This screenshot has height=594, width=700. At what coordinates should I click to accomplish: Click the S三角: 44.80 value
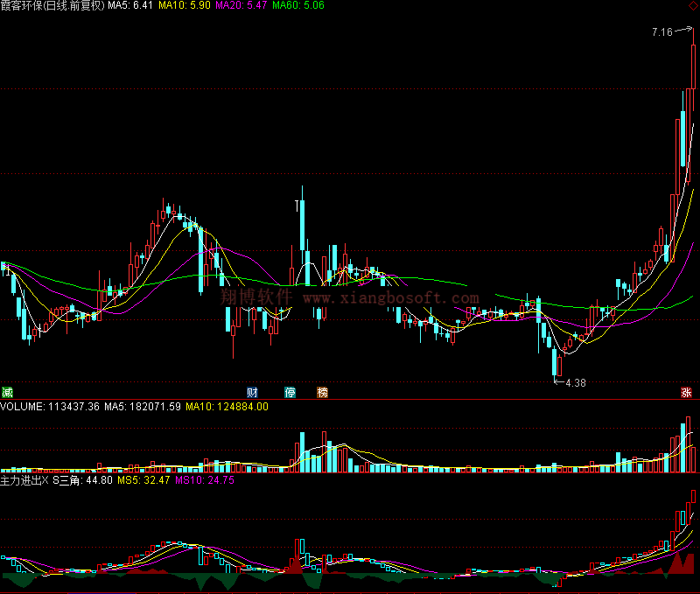[82, 480]
